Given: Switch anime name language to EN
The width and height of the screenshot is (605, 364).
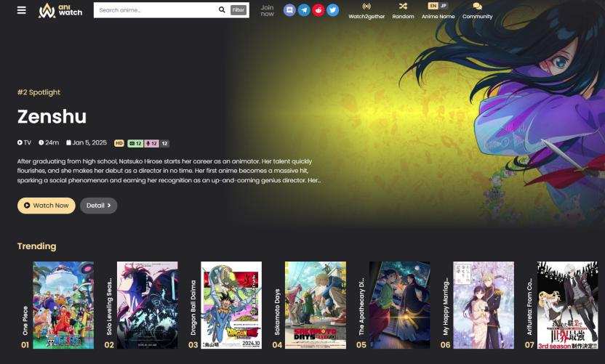Looking at the screenshot, I should point(433,6).
